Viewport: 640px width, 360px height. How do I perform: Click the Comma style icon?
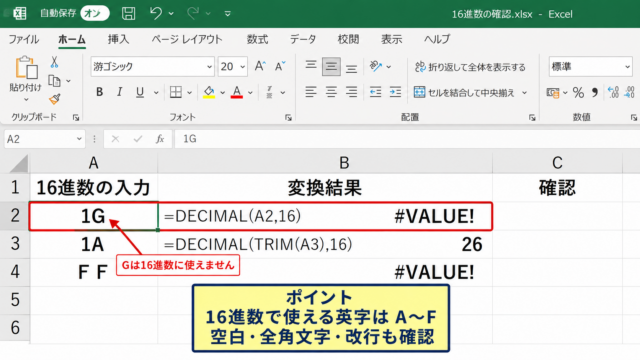click(x=595, y=93)
